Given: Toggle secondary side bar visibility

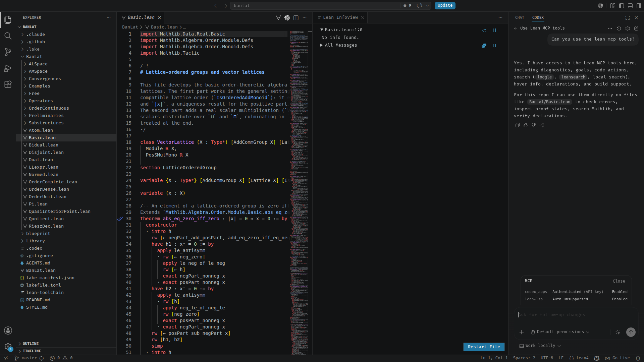Looking at the screenshot, I should coord(639,6).
